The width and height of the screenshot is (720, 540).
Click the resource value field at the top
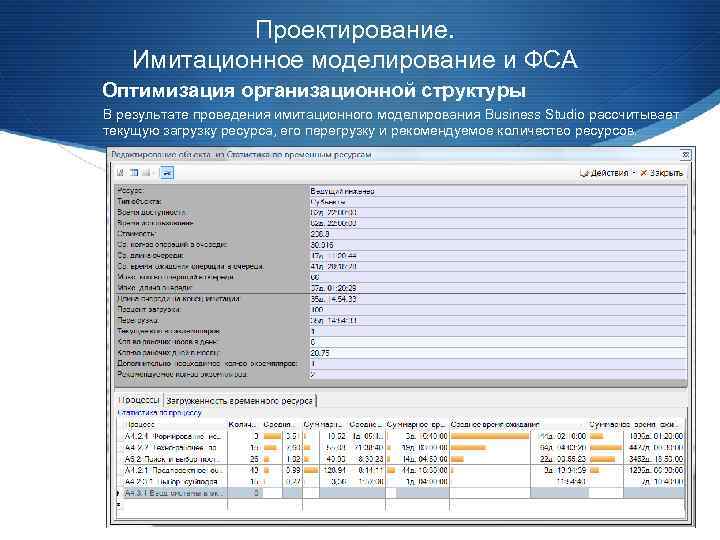[498, 191]
